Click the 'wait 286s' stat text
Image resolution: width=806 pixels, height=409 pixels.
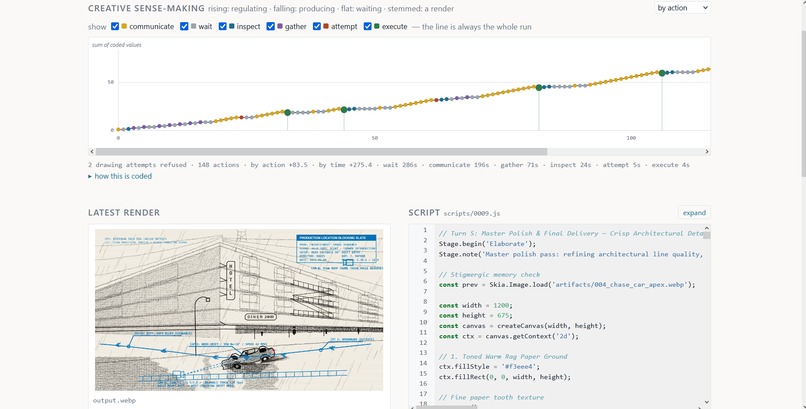click(400, 165)
